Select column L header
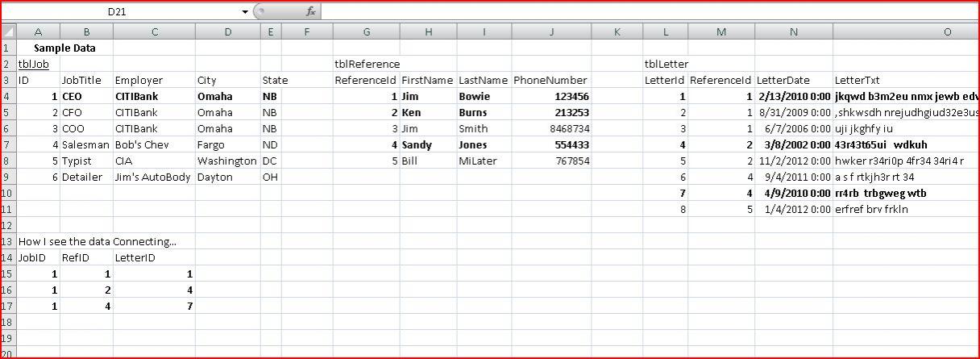 pyautogui.click(x=665, y=32)
